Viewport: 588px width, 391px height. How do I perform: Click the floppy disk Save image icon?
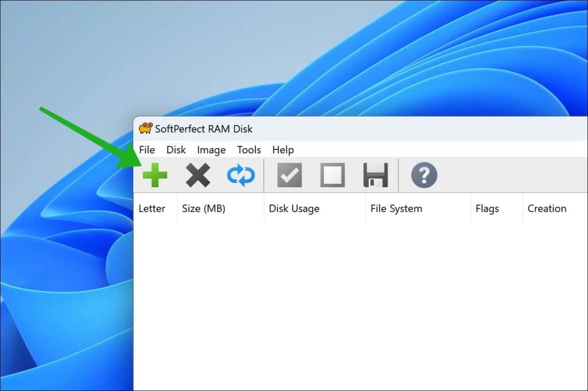376,175
